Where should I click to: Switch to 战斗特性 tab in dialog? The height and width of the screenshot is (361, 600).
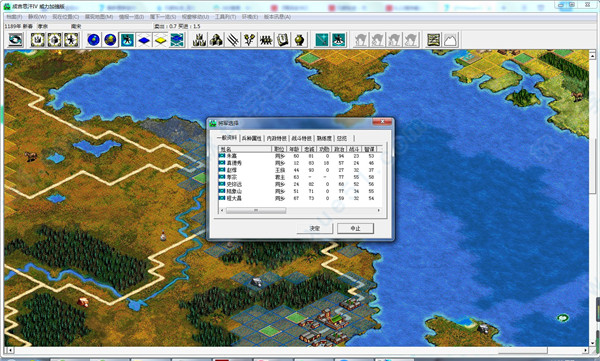click(x=302, y=138)
